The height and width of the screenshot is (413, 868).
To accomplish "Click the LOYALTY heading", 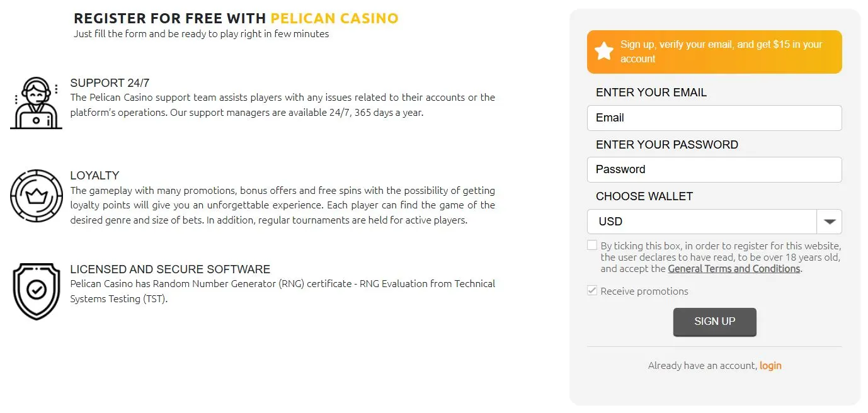I will click(x=94, y=176).
